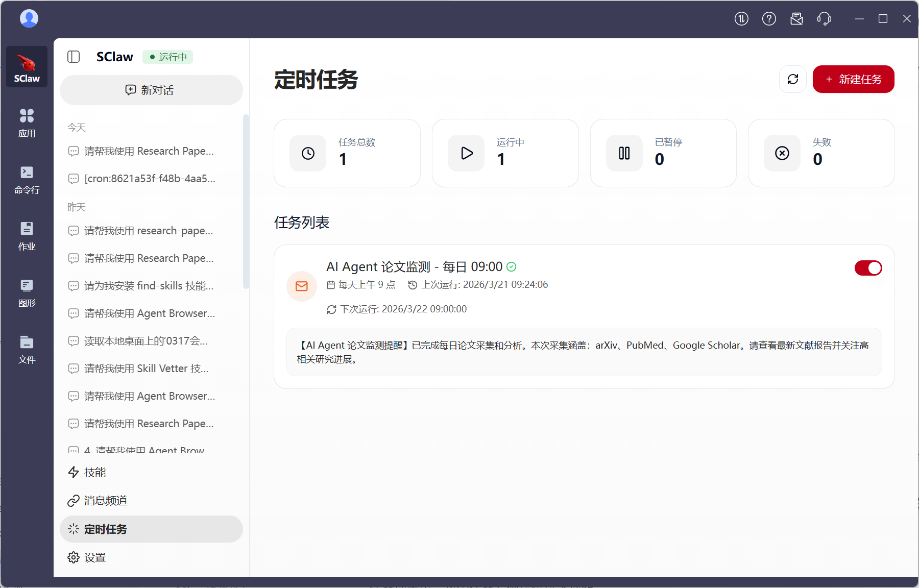Open the cron:8621a53f conversation
Screen dimensions: 919x588
(149, 179)
